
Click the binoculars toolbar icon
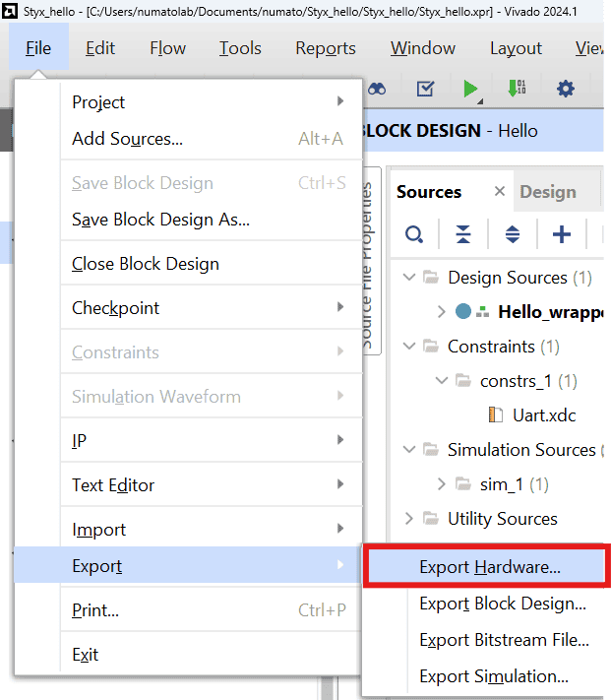377,89
